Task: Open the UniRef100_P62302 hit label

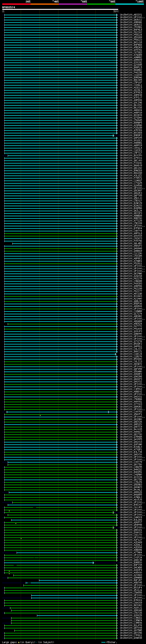Action: 131,32
